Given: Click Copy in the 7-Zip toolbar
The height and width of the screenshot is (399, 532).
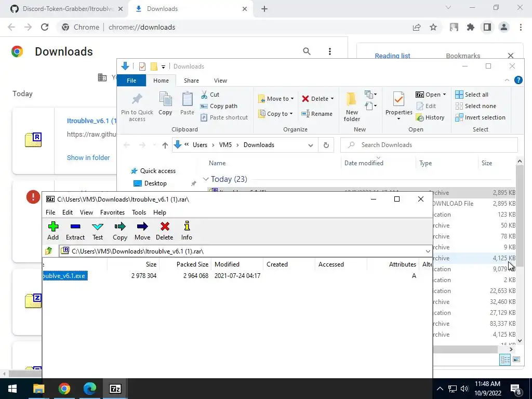Looking at the screenshot, I should [120, 231].
